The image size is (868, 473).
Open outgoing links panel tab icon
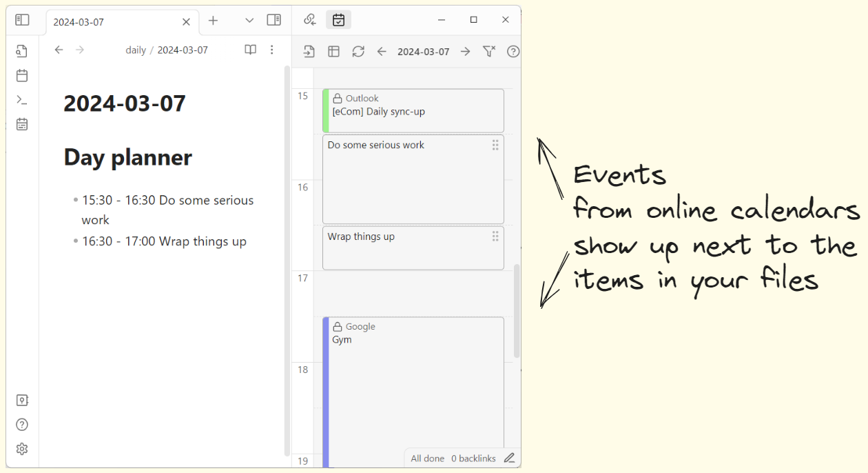(310, 20)
